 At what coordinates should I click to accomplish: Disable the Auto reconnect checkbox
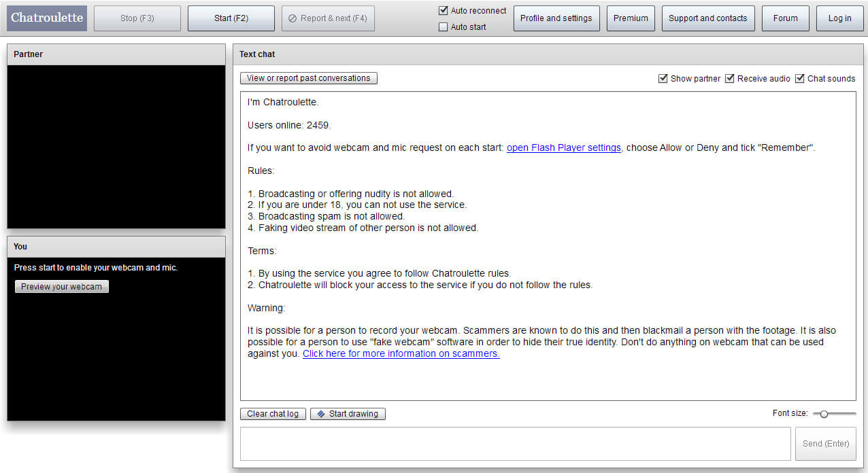444,11
